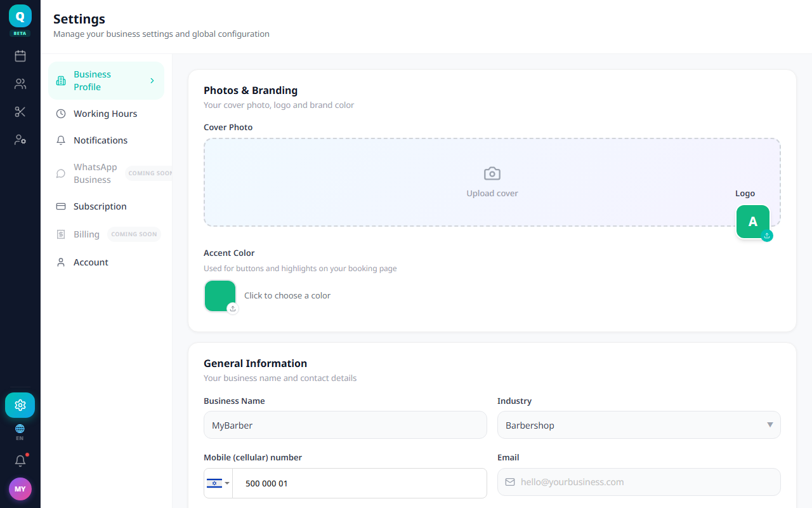The width and height of the screenshot is (812, 508).
Task: Click the Billing receipt icon
Action: click(x=61, y=234)
